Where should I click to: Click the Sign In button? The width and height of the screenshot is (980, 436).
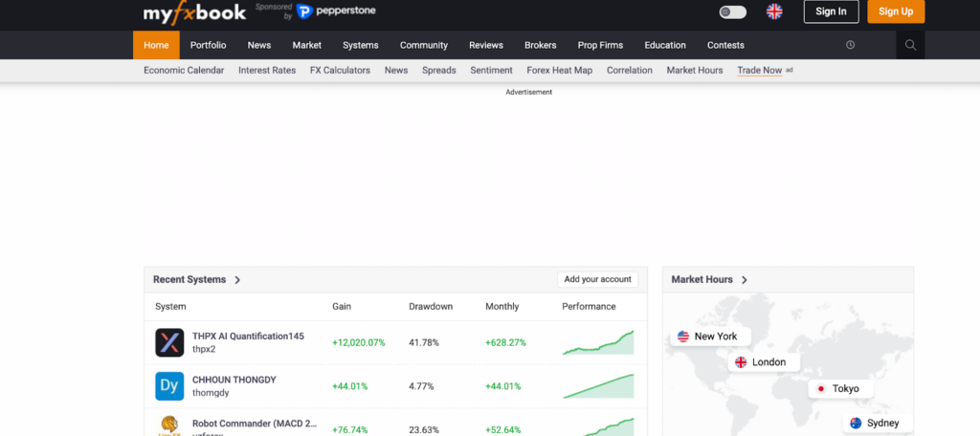(x=831, y=11)
